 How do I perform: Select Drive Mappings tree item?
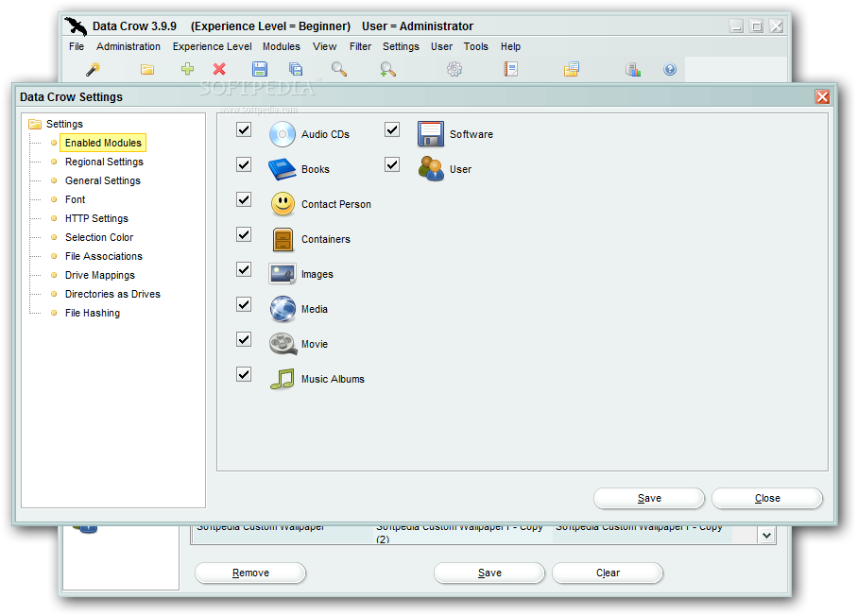pos(99,275)
